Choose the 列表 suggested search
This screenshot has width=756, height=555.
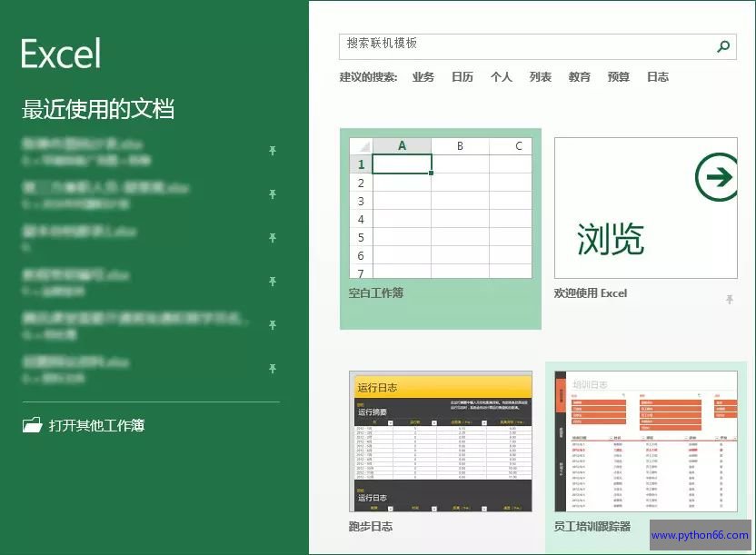[540, 77]
